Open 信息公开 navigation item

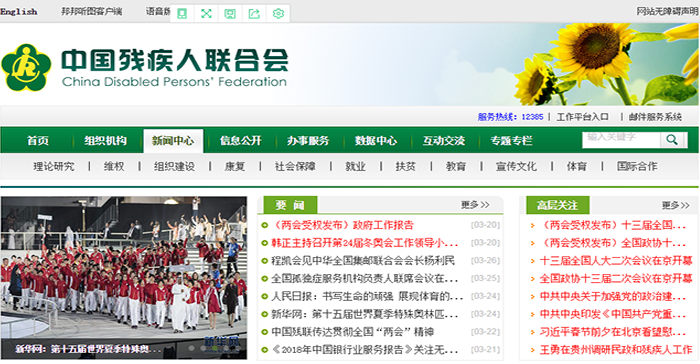(241, 141)
